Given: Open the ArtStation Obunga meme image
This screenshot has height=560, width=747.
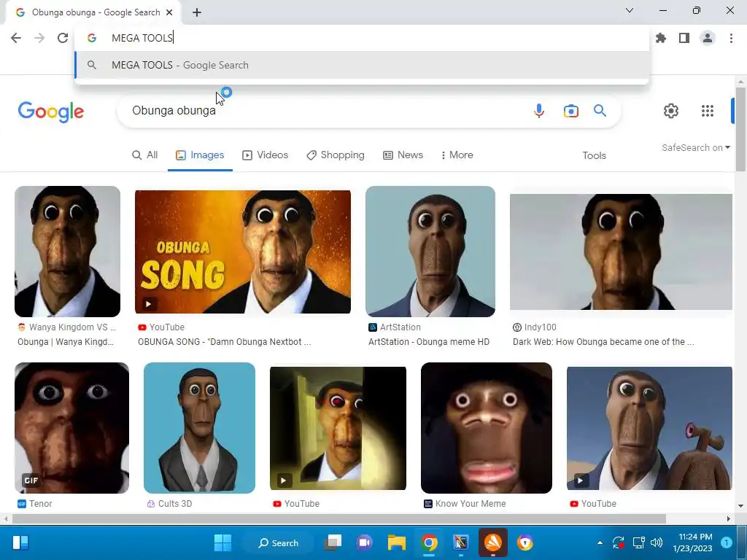Looking at the screenshot, I should [430, 252].
